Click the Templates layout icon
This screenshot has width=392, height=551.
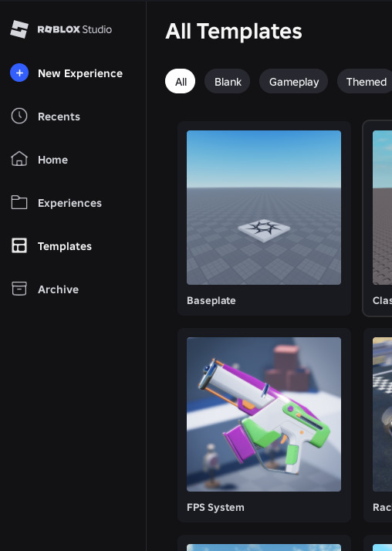(x=19, y=245)
